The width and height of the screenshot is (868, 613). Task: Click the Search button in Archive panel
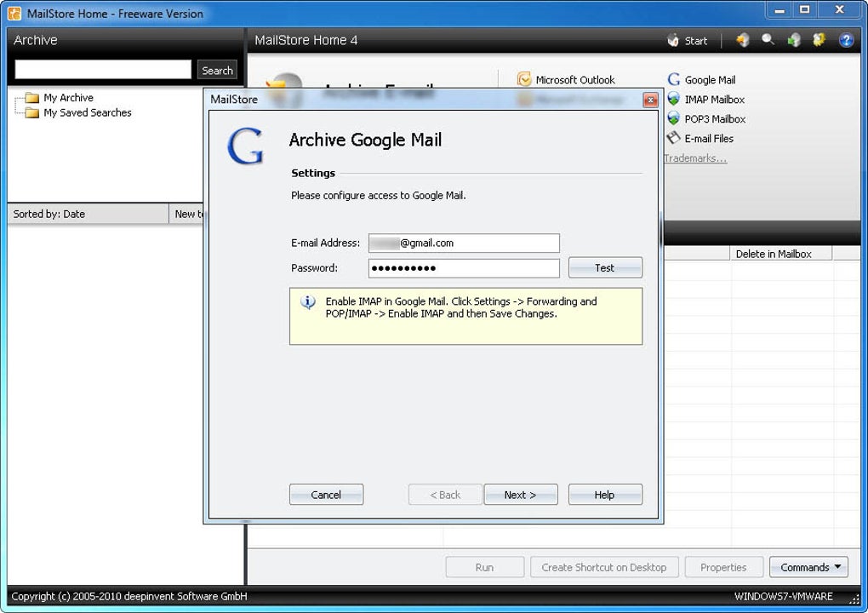(217, 71)
